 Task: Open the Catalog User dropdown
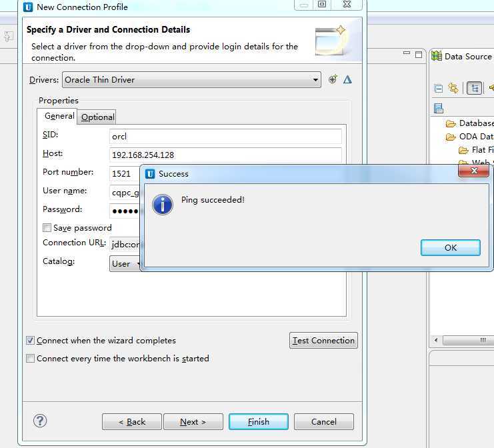click(x=125, y=264)
